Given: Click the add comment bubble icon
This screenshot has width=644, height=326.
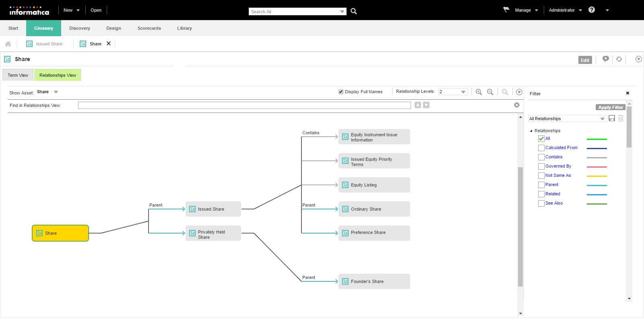Looking at the screenshot, I should (x=605, y=59).
